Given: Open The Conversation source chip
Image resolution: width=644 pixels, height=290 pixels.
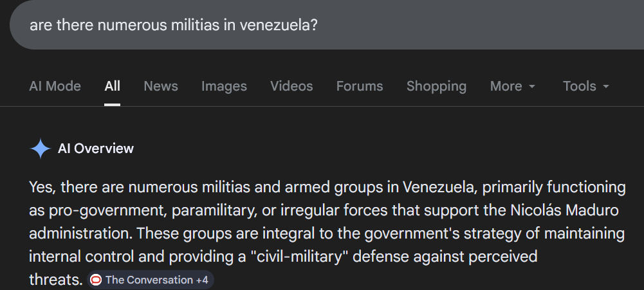Looking at the screenshot, I should (148, 280).
